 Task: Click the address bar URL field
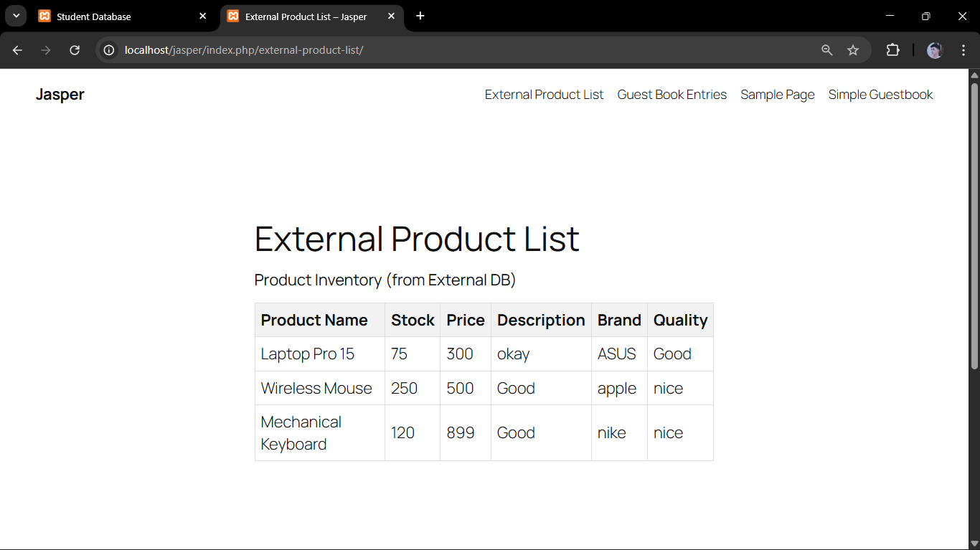[459, 50]
